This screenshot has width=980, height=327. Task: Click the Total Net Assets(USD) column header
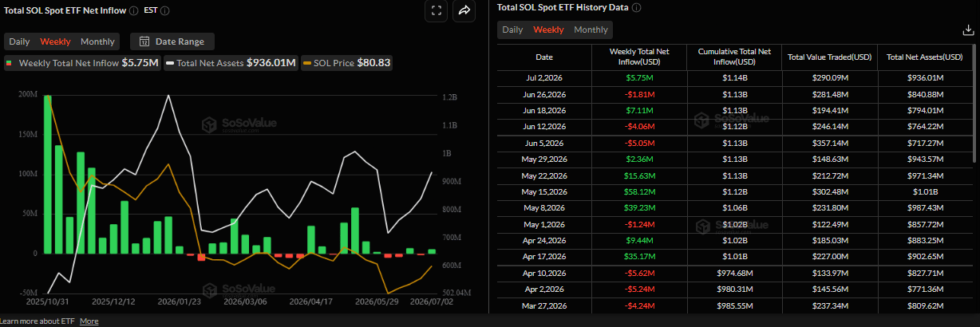[926, 57]
